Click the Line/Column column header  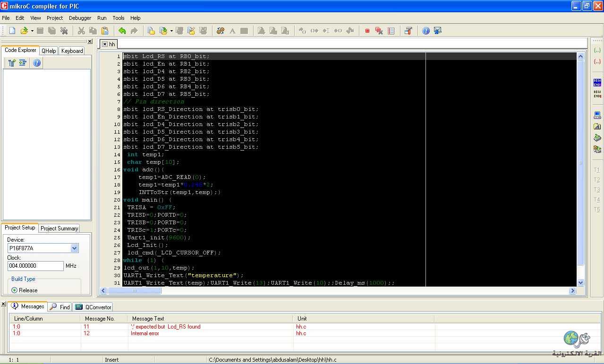[x=45, y=319]
